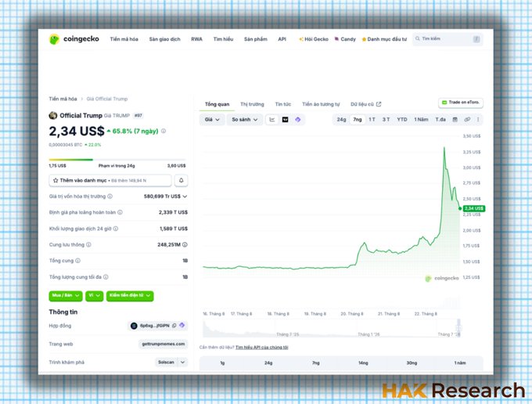Click the CoinGecko logo
Image resolution: width=532 pixels, height=404 pixels.
74,39
